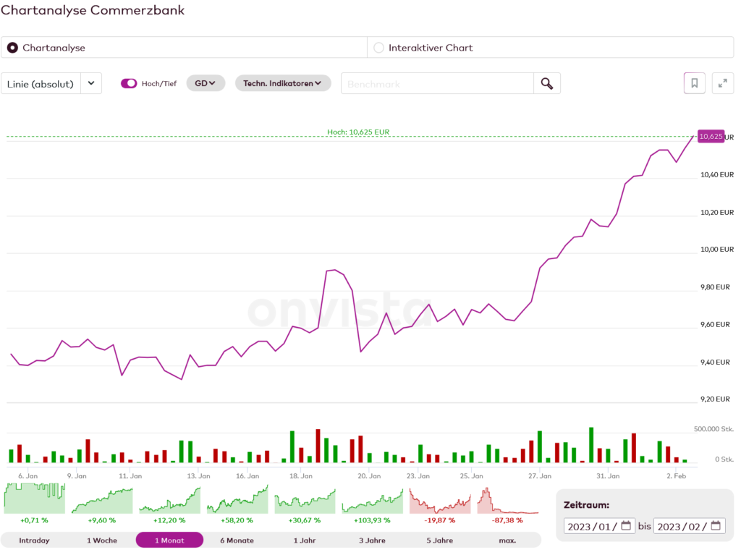Viewport: 741px width, 560px height.
Task: Open the Techn. Indikatoren dropdown
Action: 282,83
